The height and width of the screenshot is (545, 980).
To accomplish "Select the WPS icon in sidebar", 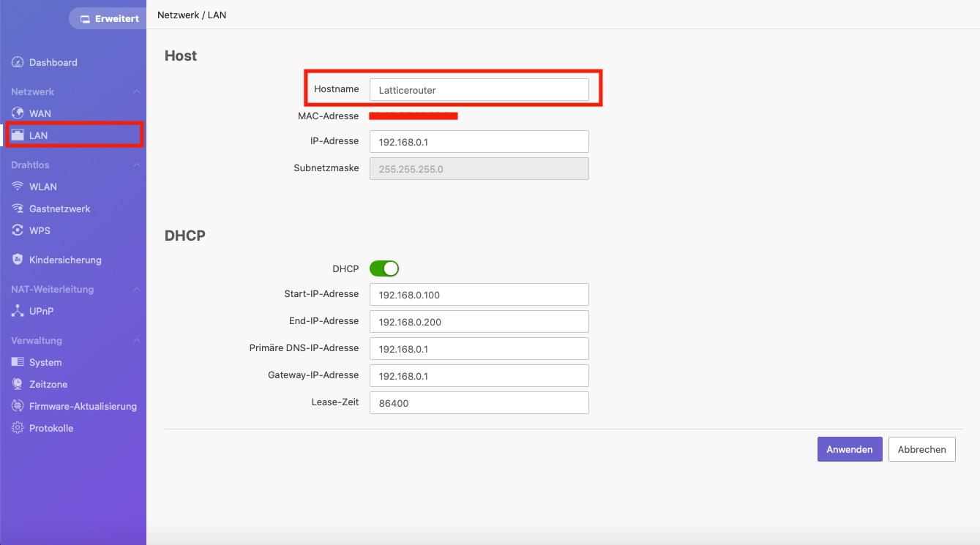I will pos(18,230).
